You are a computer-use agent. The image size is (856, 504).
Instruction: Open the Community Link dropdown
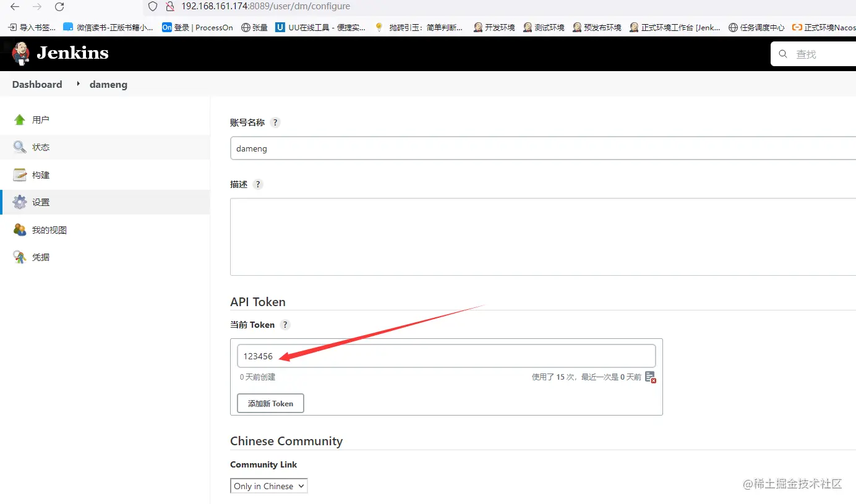(x=269, y=486)
